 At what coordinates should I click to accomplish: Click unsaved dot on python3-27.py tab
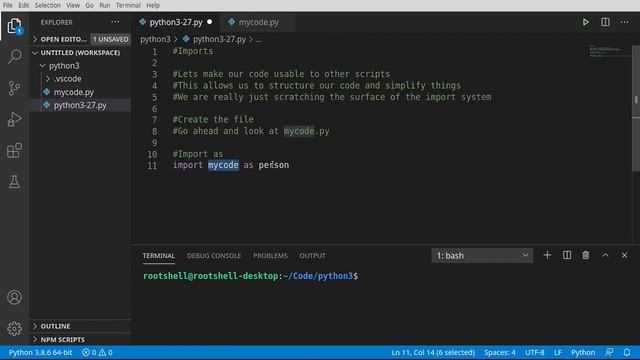(x=209, y=22)
